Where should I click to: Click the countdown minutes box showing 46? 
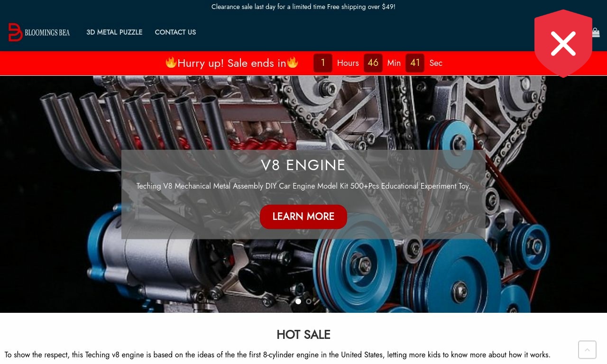373,63
